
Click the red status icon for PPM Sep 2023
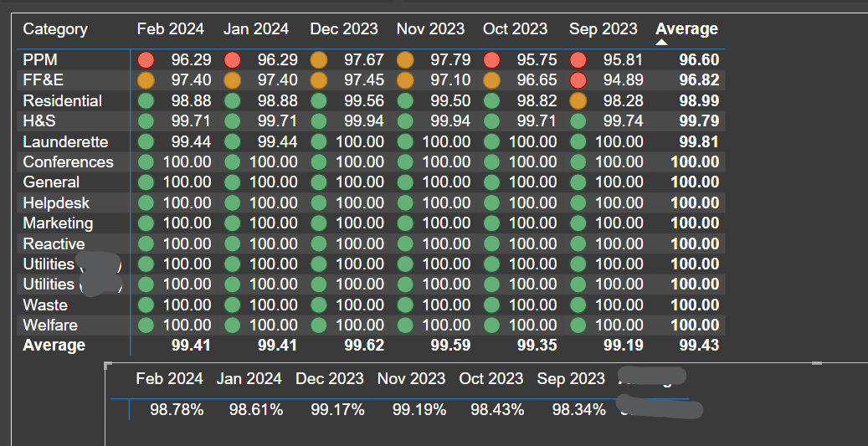point(578,59)
